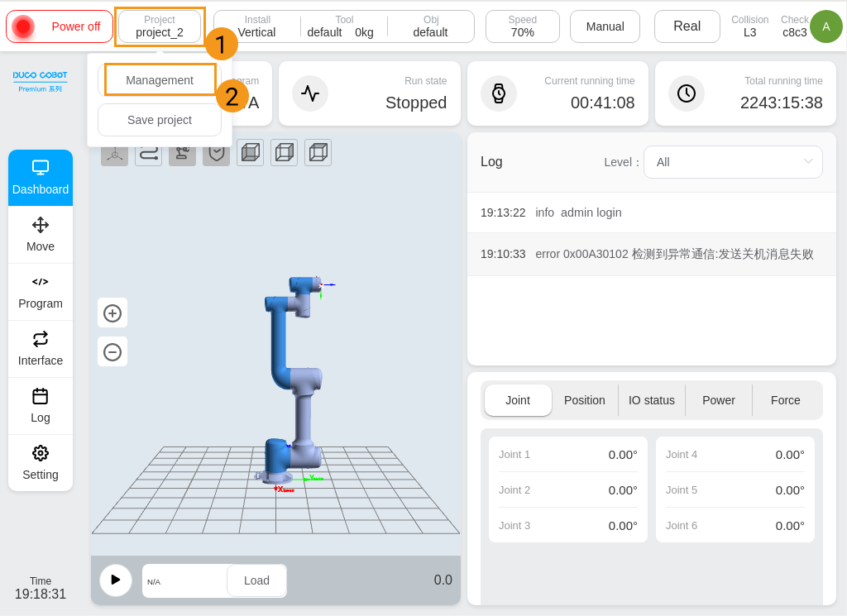Click the Power off button
This screenshot has width=847, height=616.
[x=60, y=26]
